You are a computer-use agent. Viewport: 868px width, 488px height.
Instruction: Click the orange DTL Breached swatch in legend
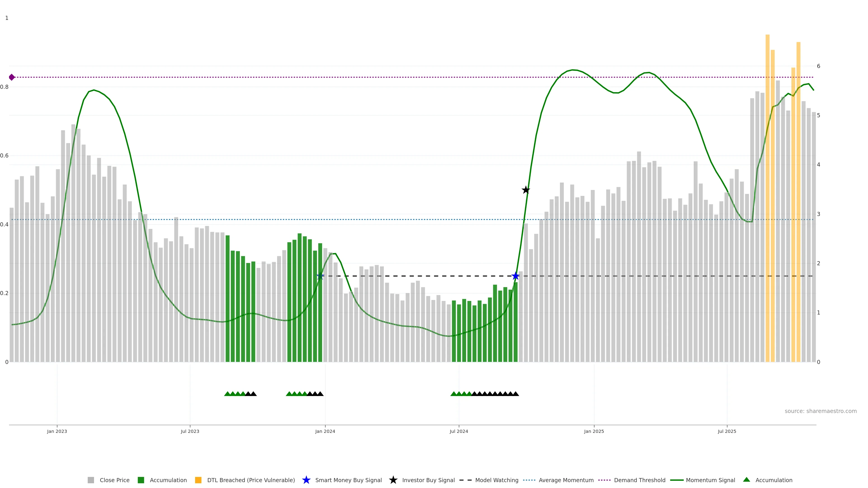198,480
